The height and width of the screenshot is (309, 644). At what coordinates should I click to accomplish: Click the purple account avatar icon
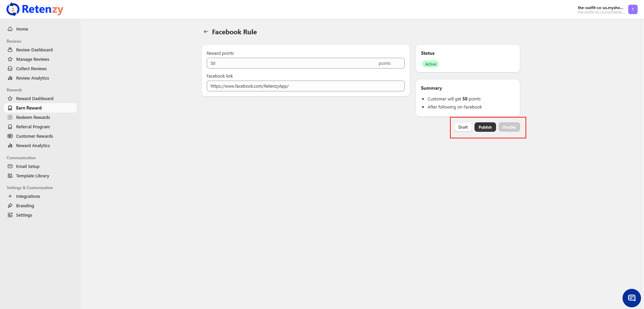pos(633,9)
